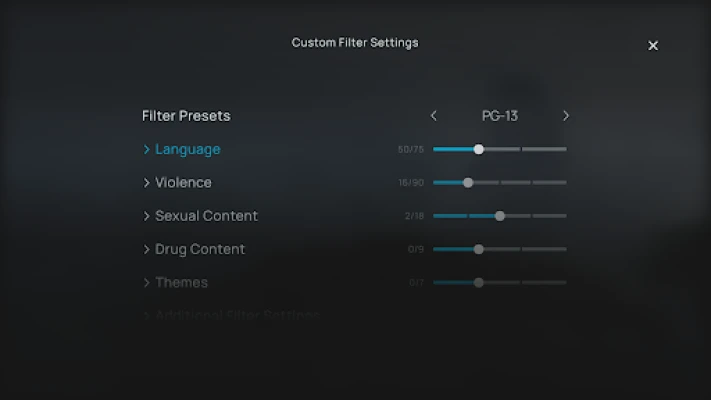Open the Themes filter options

181,283
